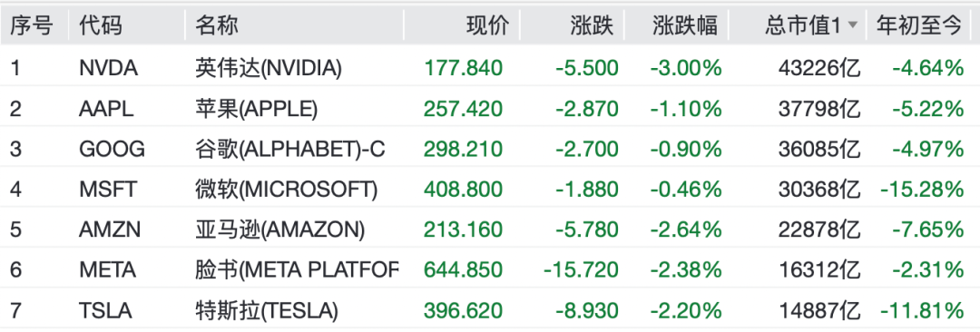Viewport: 980px width, 332px height.
Task: Click NVIDIA's price 177.840
Action: [x=463, y=67]
